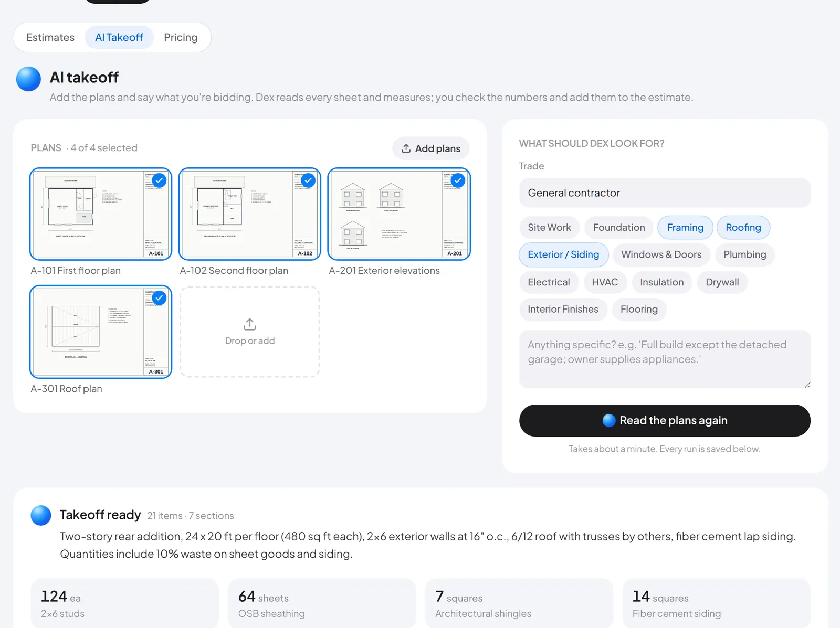Uncheck the A-102 Second floor plan checkmark
Image resolution: width=840 pixels, height=628 pixels.
(x=308, y=180)
